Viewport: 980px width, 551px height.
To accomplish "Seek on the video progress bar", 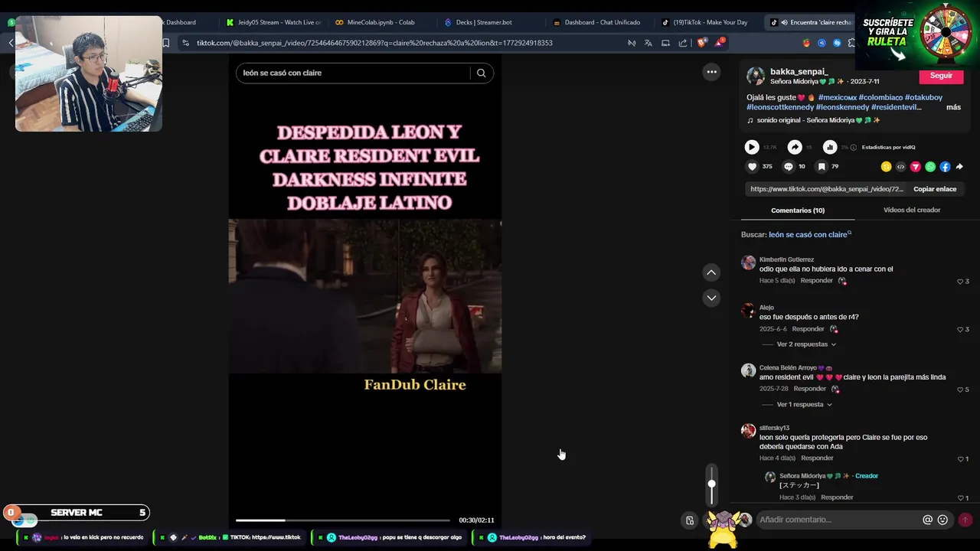I will point(342,520).
